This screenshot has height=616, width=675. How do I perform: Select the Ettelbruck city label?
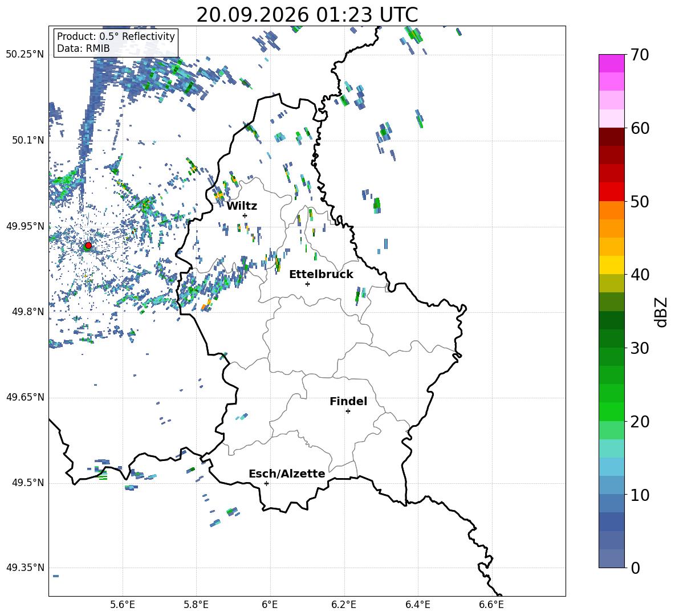pyautogui.click(x=321, y=275)
